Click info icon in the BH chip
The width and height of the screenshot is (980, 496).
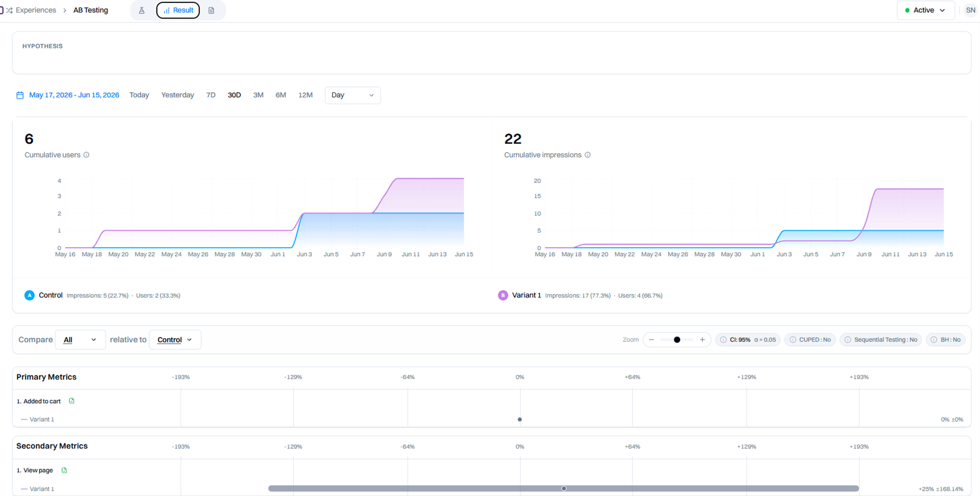[x=934, y=340]
